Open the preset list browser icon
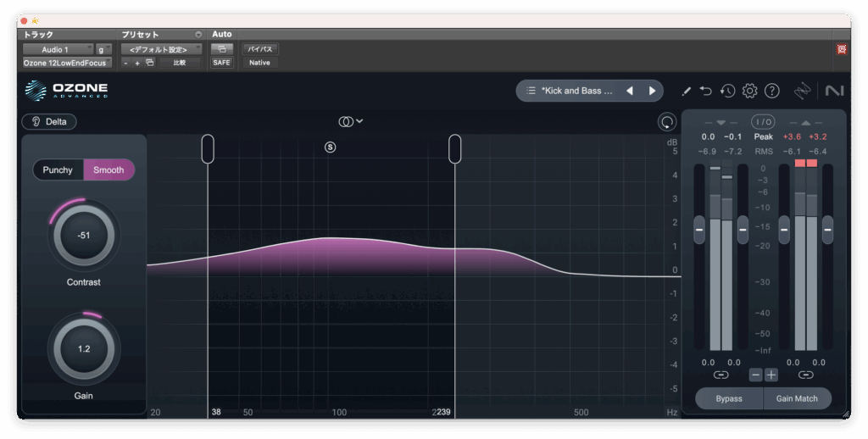 pyautogui.click(x=531, y=91)
